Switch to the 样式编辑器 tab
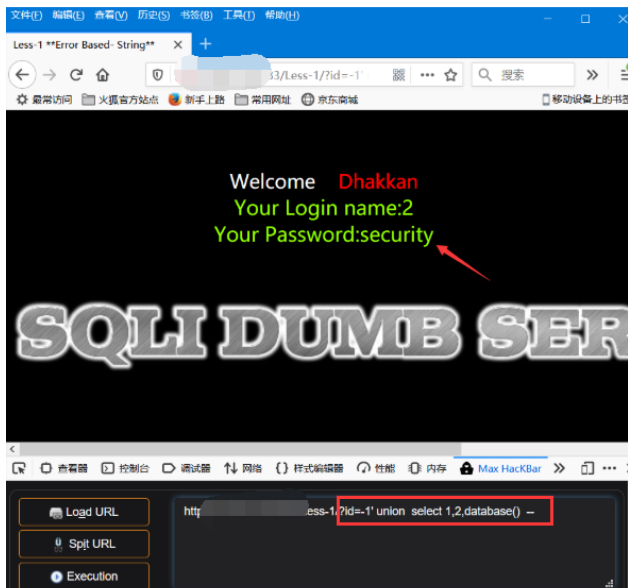 [x=309, y=468]
